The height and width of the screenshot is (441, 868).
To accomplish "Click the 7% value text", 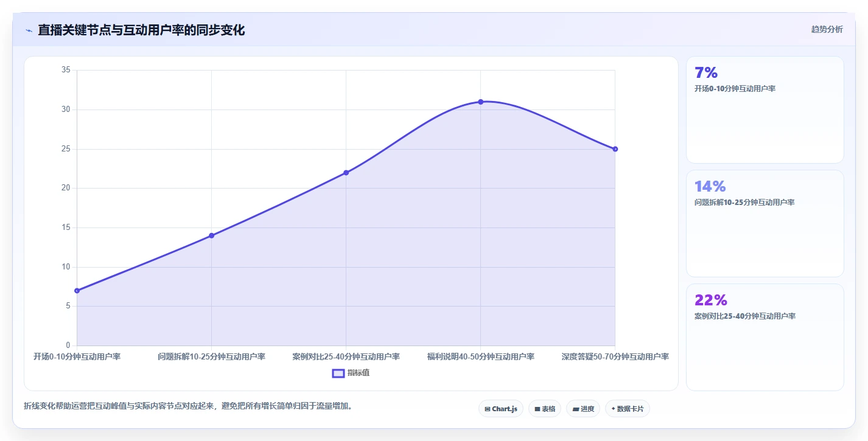I will [x=706, y=73].
